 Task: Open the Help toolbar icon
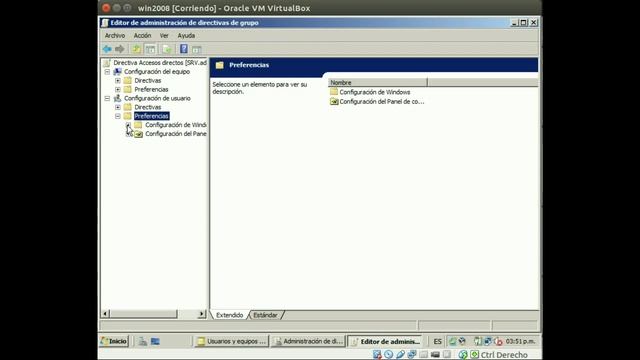click(184, 49)
